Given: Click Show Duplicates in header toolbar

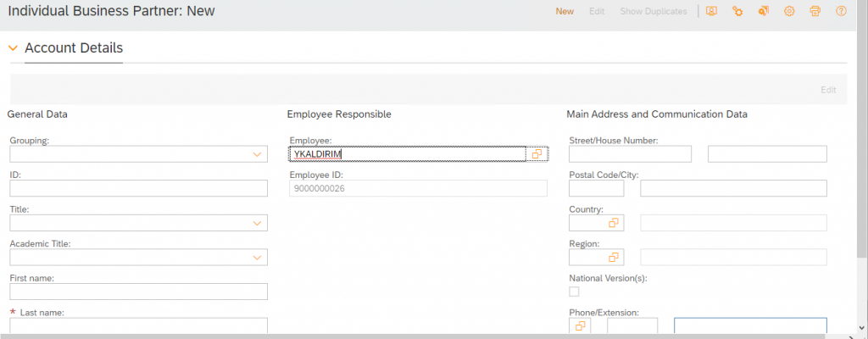Looking at the screenshot, I should tap(654, 11).
